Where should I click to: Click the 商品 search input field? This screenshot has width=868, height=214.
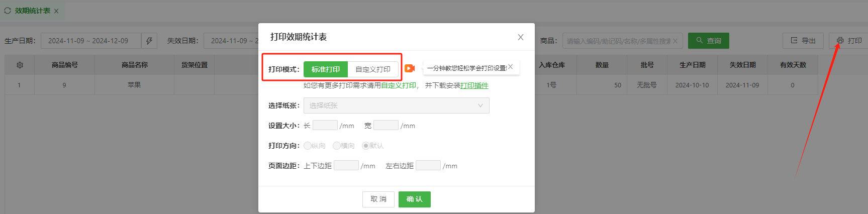[x=622, y=41]
